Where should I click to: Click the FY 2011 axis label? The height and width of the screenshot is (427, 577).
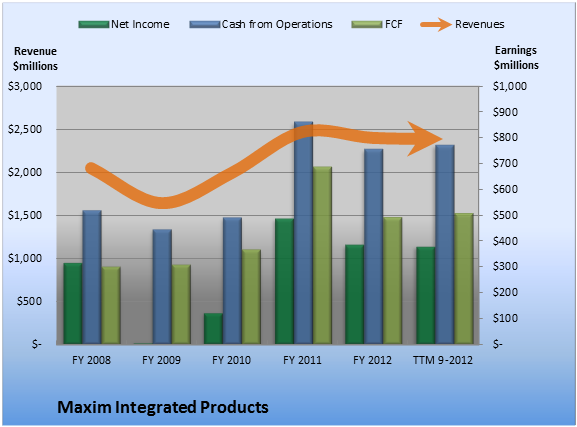pos(302,360)
